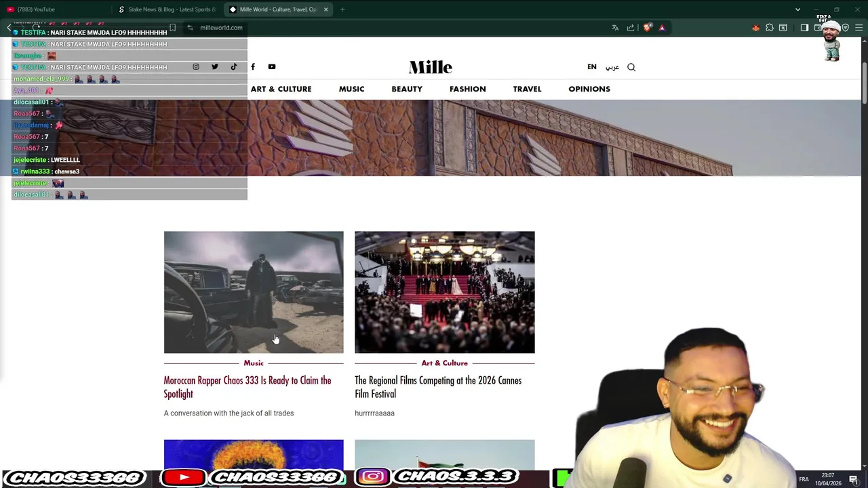Click 'A conversation with the jack of all trades'

tap(229, 413)
